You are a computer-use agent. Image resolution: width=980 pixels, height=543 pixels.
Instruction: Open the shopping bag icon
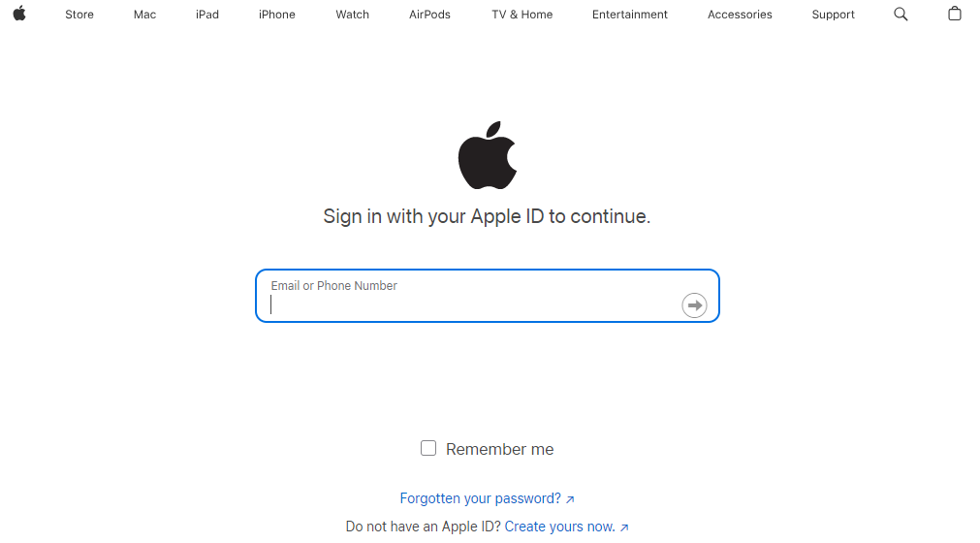pos(955,14)
